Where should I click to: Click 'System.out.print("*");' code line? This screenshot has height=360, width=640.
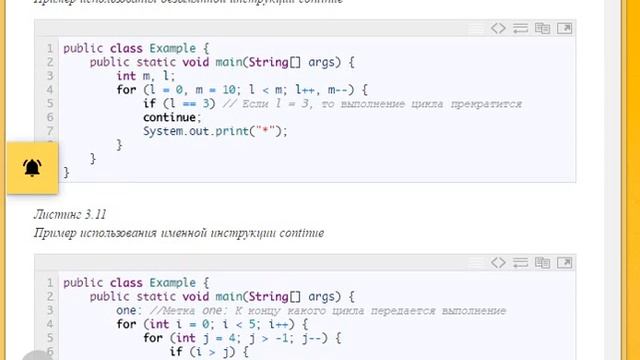coord(215,131)
